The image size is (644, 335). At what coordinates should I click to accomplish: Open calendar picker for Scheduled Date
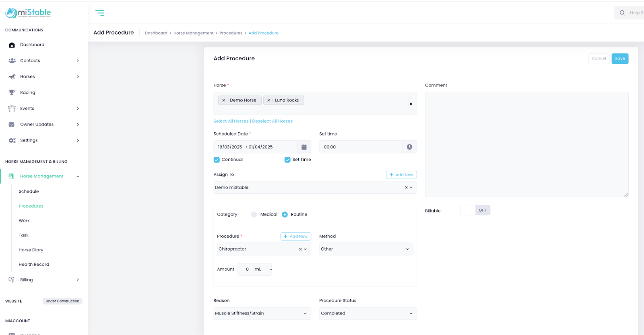(304, 147)
